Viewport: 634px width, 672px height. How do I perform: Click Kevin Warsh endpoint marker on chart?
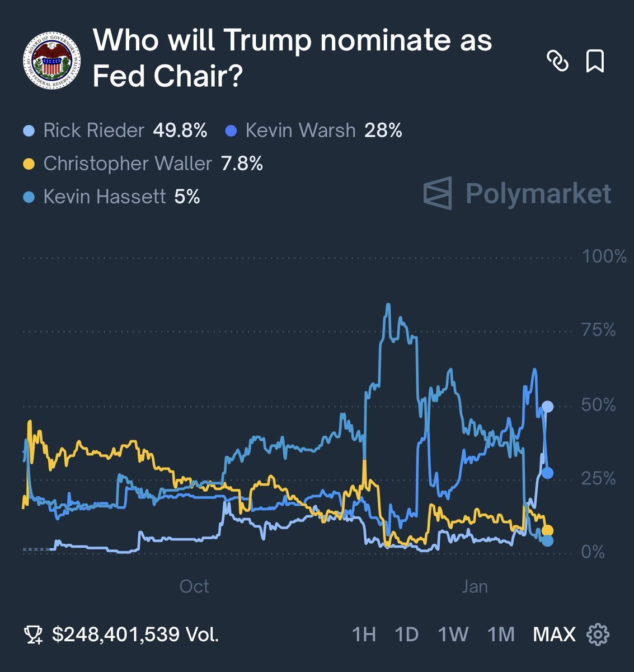[547, 473]
